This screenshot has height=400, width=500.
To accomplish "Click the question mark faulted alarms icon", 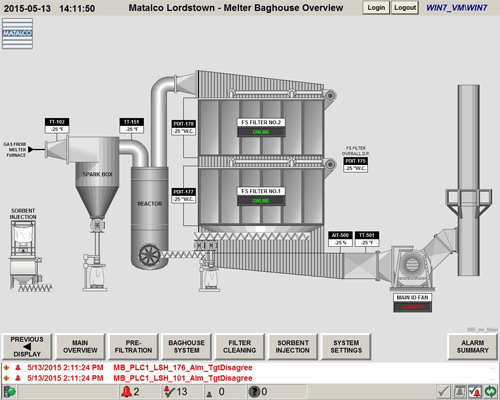I will click(254, 392).
